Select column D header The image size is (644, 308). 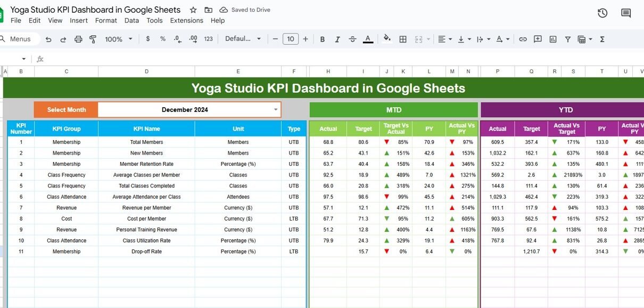146,71
